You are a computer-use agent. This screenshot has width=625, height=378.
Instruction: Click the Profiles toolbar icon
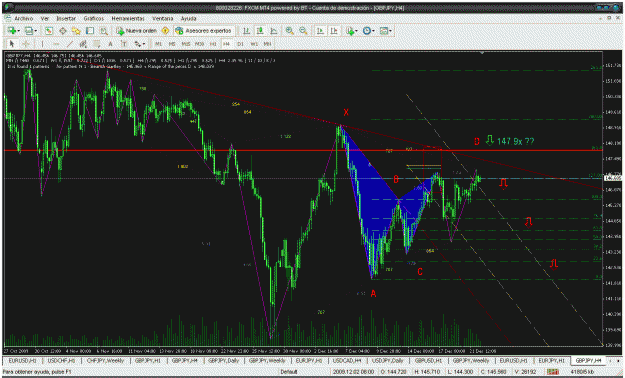(x=29, y=31)
